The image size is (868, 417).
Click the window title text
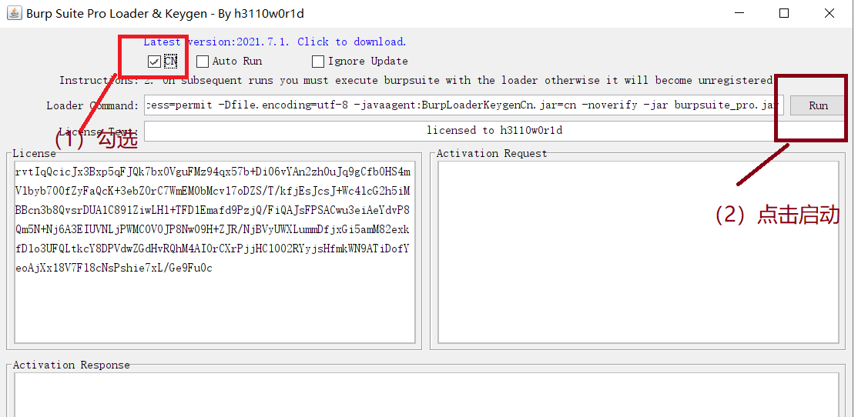tap(165, 14)
